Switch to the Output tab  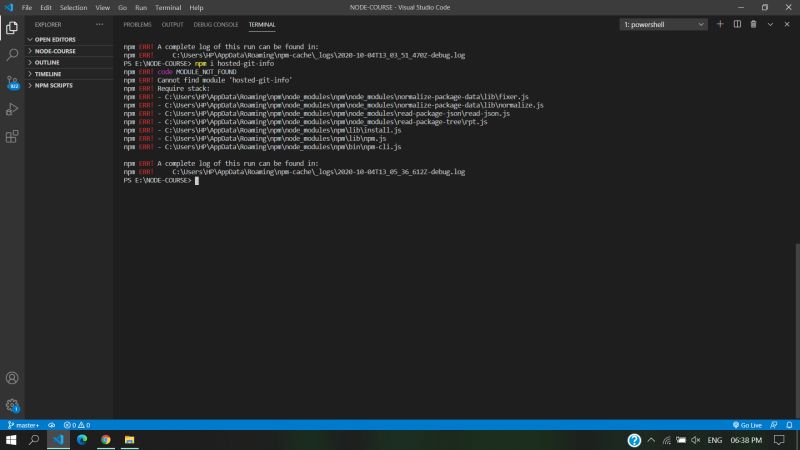(172, 24)
